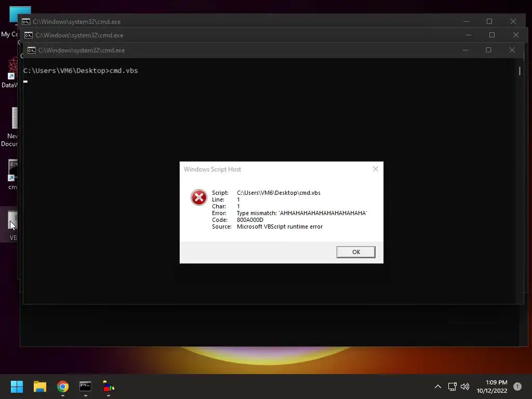Maximize the middle cmd.exe window
532x399 pixels.
492,35
